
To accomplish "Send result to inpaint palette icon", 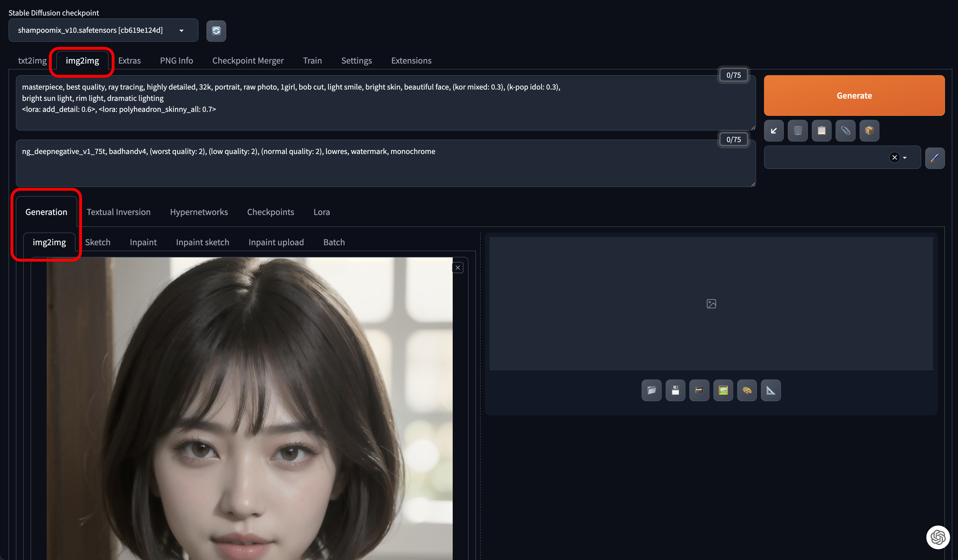I will (x=746, y=390).
